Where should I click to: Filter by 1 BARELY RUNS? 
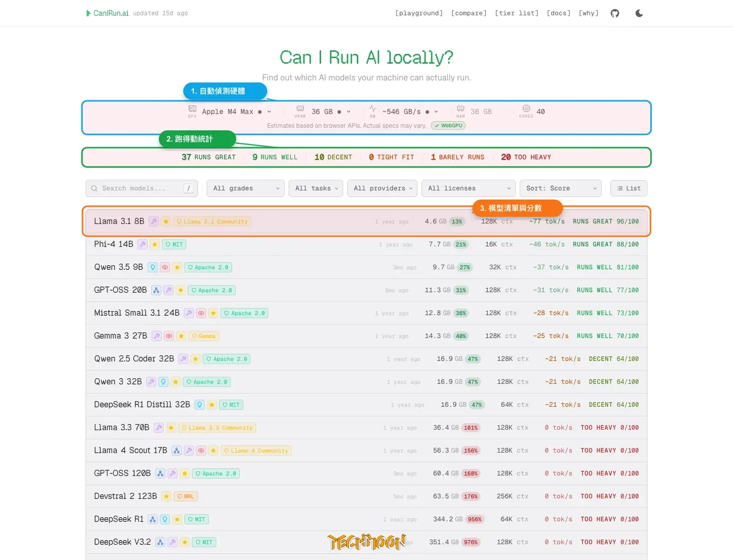coord(458,157)
